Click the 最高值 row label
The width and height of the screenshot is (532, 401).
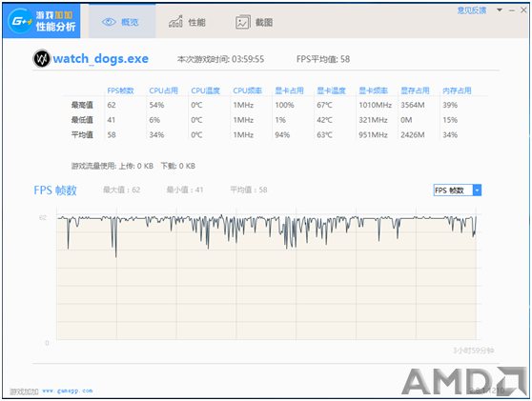(82, 105)
